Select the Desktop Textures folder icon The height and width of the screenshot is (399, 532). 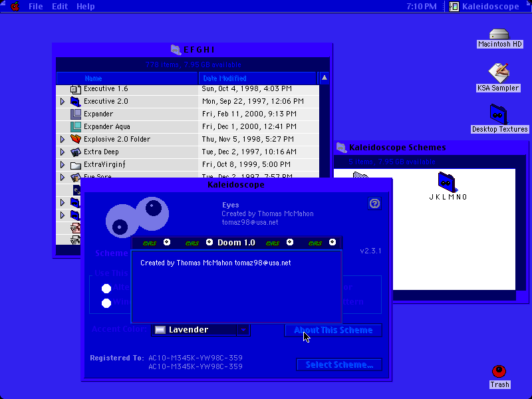pos(498,114)
